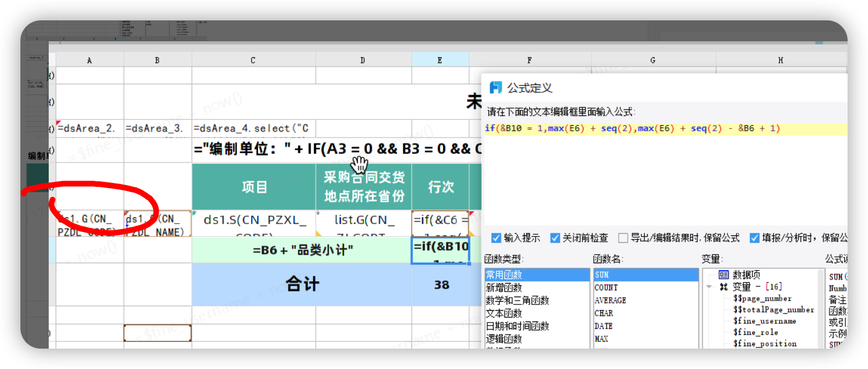Select column E header
The width and height of the screenshot is (868, 369).
click(x=440, y=60)
